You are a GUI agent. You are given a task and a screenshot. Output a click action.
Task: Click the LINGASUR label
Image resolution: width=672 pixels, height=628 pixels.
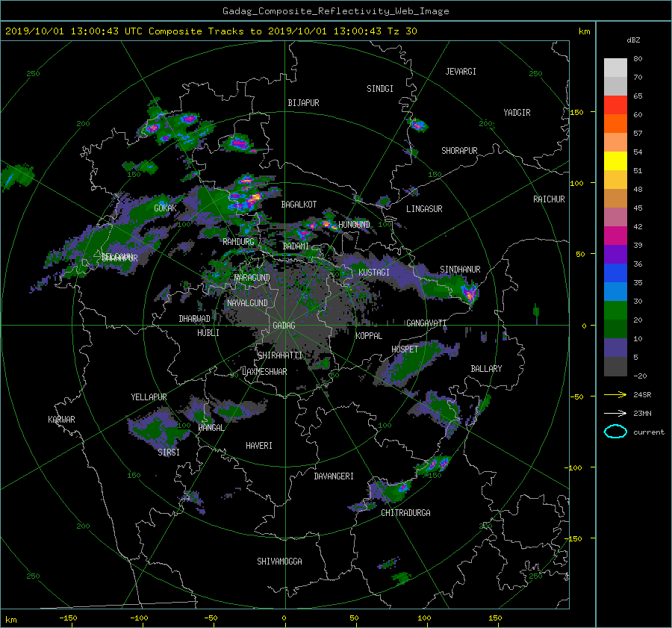424,209
